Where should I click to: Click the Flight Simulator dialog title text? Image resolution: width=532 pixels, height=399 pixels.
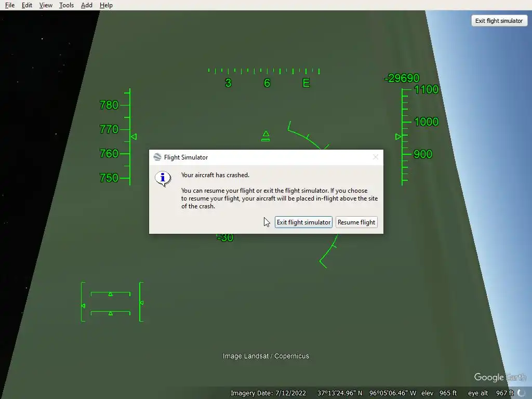click(186, 157)
